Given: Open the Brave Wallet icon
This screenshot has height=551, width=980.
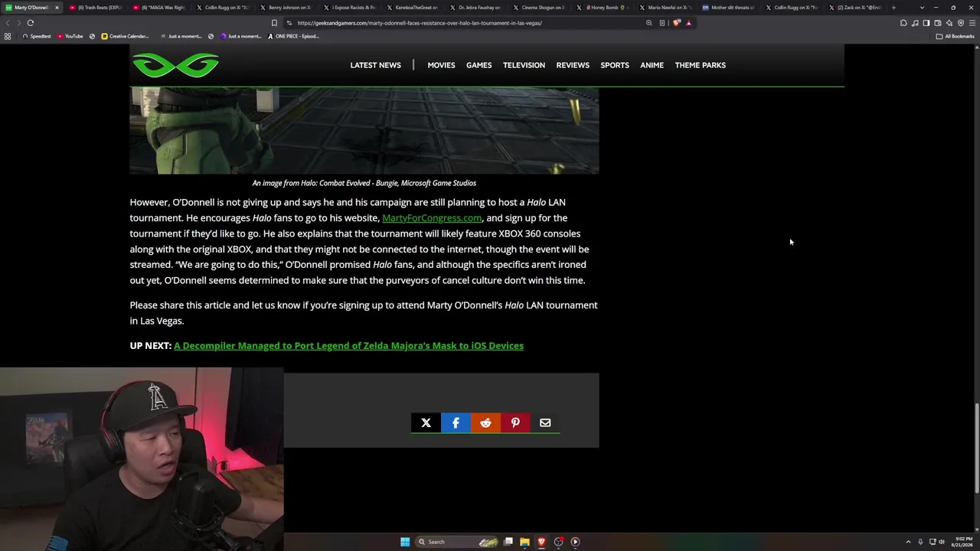Looking at the screenshot, I should [938, 23].
